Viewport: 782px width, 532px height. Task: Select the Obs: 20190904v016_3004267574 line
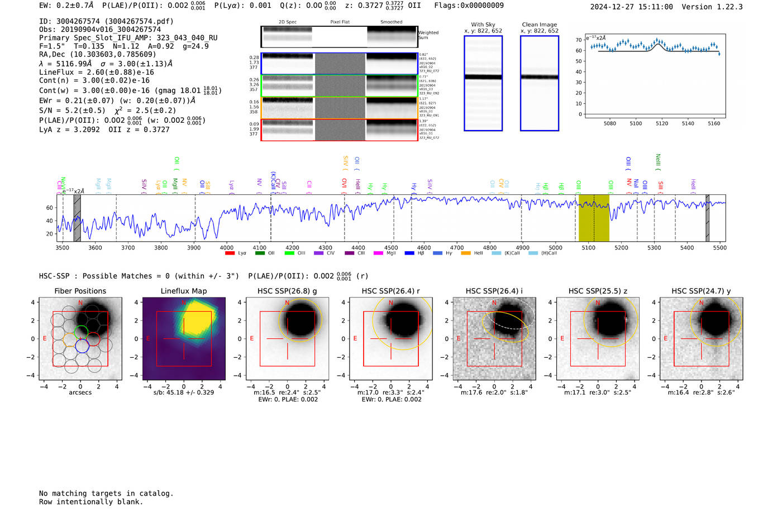tap(100, 29)
